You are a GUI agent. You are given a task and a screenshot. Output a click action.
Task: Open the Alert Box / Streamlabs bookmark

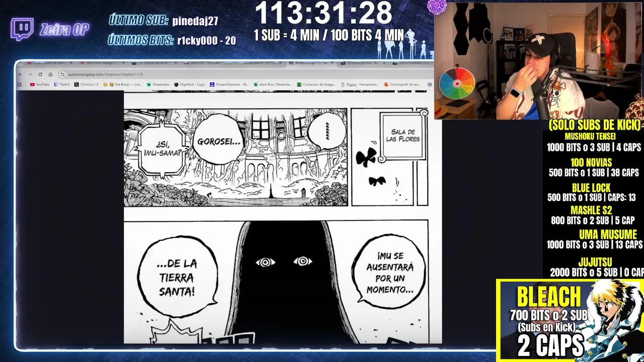[272, 84]
